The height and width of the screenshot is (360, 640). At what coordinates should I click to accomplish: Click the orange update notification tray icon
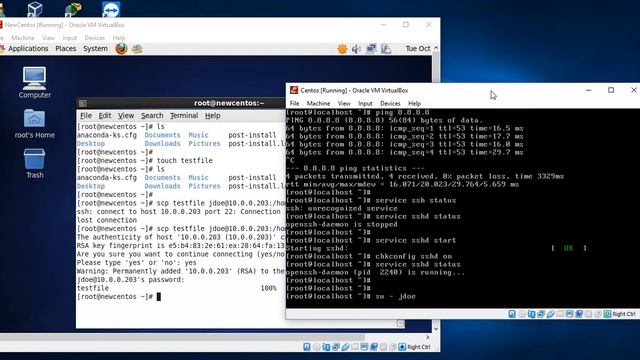click(342, 49)
